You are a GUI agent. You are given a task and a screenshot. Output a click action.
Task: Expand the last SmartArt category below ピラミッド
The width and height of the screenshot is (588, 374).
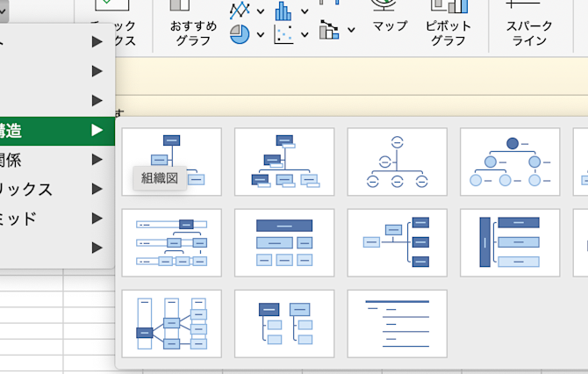click(x=97, y=248)
